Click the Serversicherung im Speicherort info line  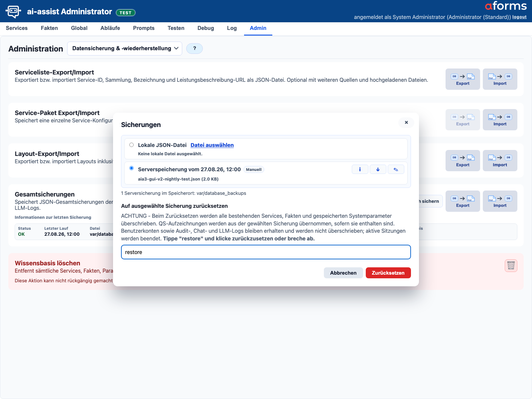click(x=184, y=193)
